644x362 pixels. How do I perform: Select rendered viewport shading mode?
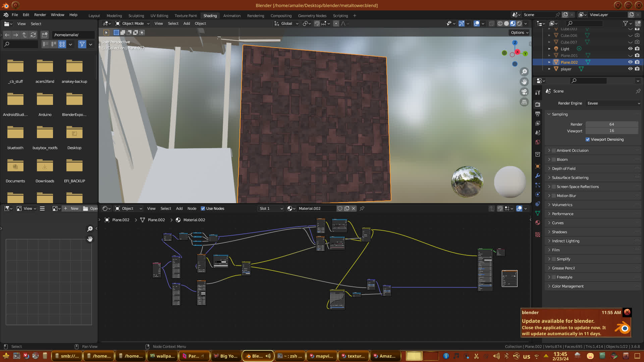519,23
